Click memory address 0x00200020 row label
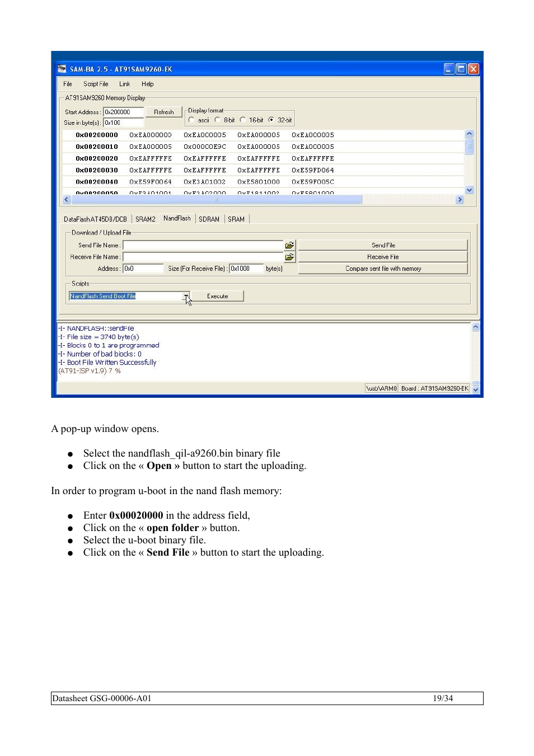 [97, 158]
